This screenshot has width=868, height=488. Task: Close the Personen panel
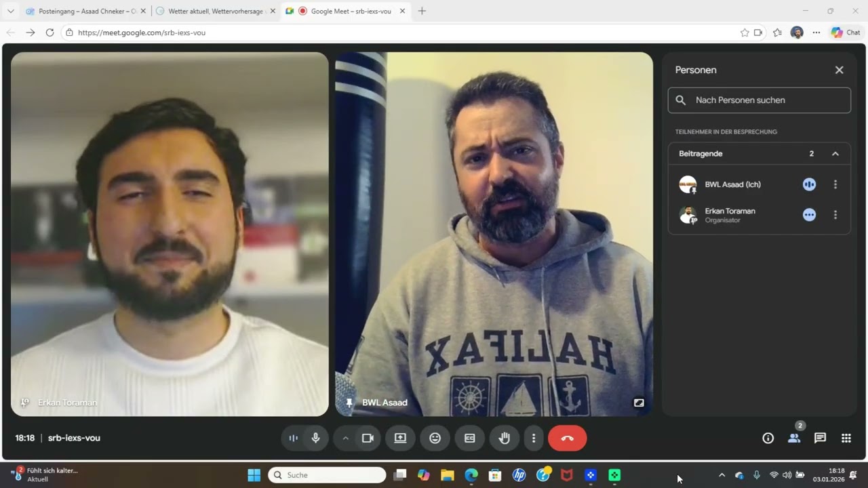pyautogui.click(x=839, y=70)
